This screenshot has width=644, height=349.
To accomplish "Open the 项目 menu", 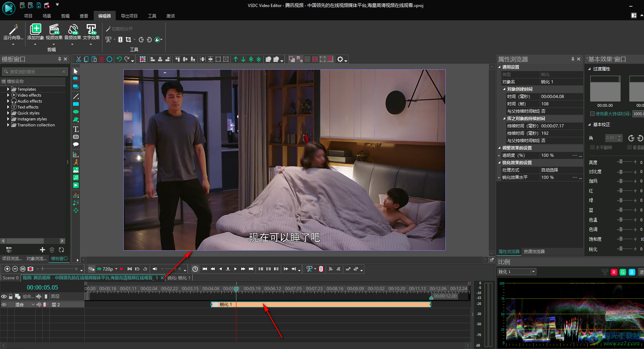I will tap(28, 16).
